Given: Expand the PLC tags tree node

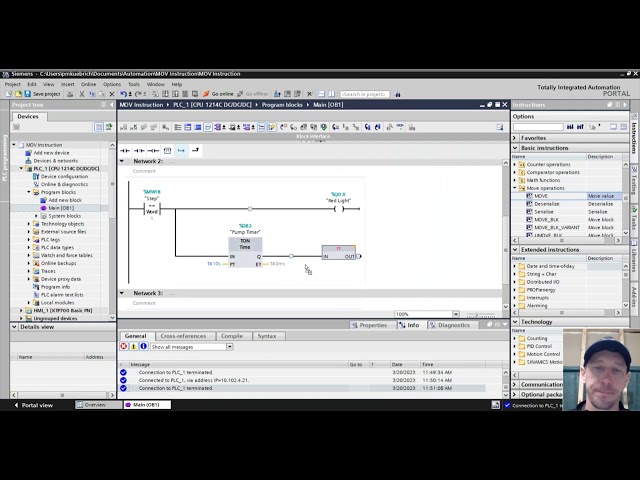Looking at the screenshot, I should [x=29, y=240].
